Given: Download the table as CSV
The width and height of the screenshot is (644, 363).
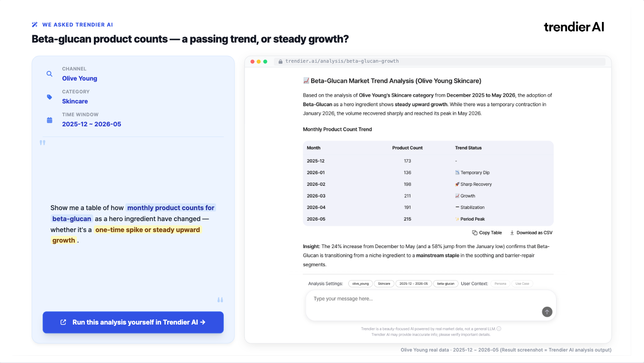Looking at the screenshot, I should 531,233.
